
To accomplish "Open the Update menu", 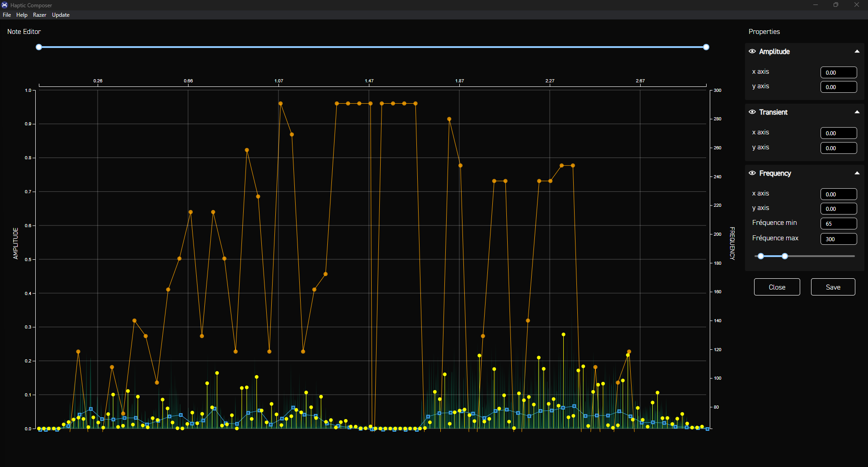I will pos(61,15).
